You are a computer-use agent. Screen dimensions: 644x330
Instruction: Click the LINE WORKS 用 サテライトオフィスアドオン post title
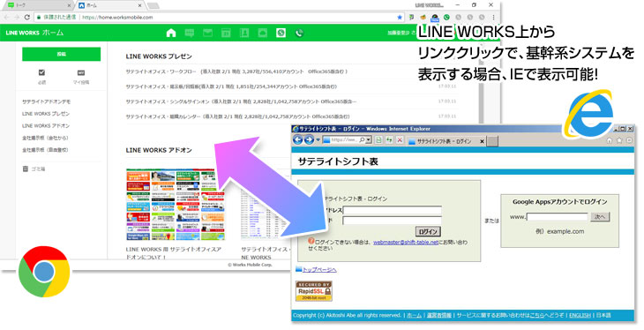pyautogui.click(x=174, y=253)
